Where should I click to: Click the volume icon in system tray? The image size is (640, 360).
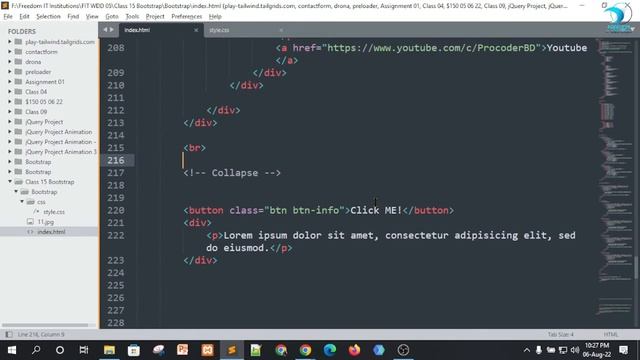click(x=575, y=350)
